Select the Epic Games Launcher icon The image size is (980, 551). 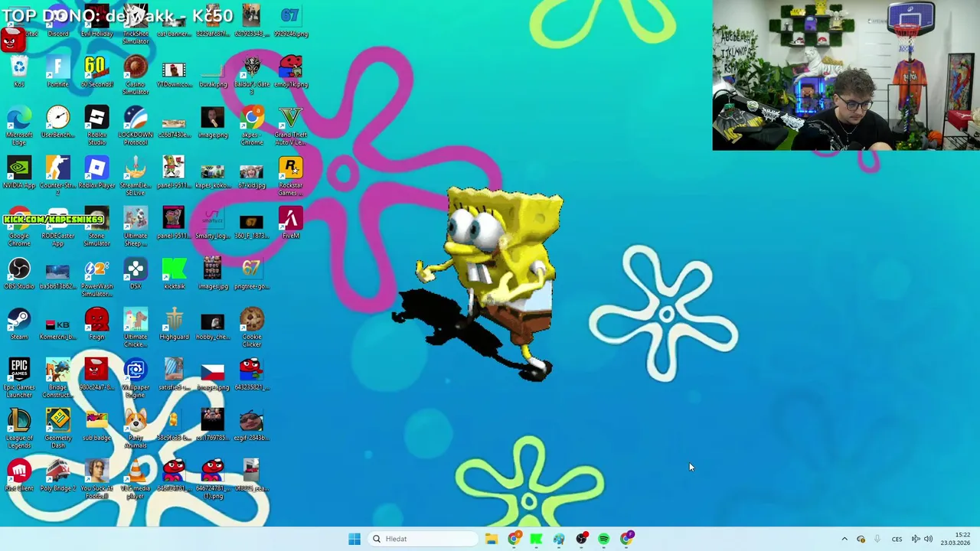[19, 379]
